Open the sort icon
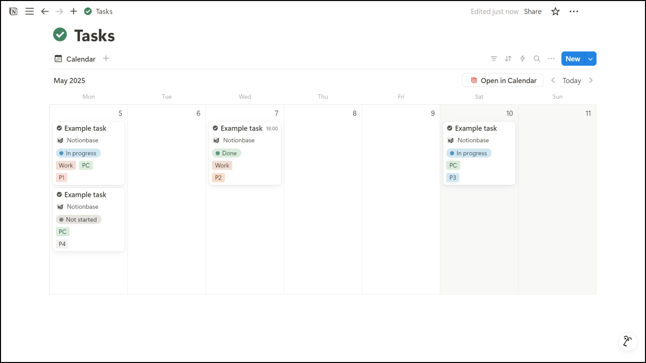Image resolution: width=646 pixels, height=363 pixels. pos(508,59)
